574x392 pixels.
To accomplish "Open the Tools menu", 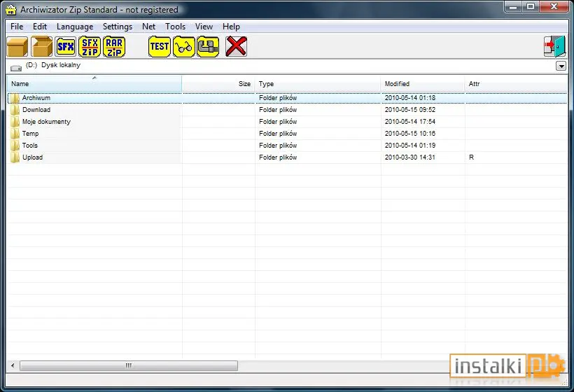I will click(175, 27).
